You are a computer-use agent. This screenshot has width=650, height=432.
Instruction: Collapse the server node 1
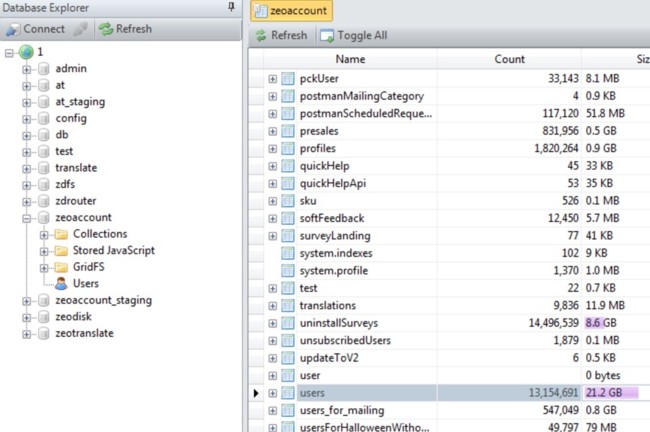9,53
